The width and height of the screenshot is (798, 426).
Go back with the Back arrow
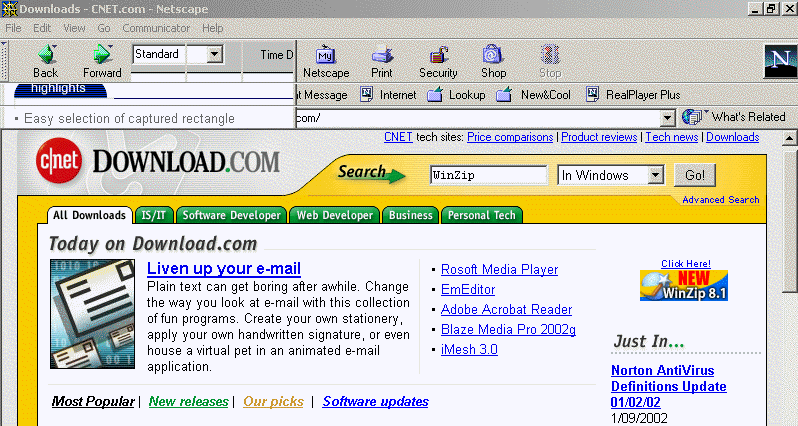click(x=46, y=61)
